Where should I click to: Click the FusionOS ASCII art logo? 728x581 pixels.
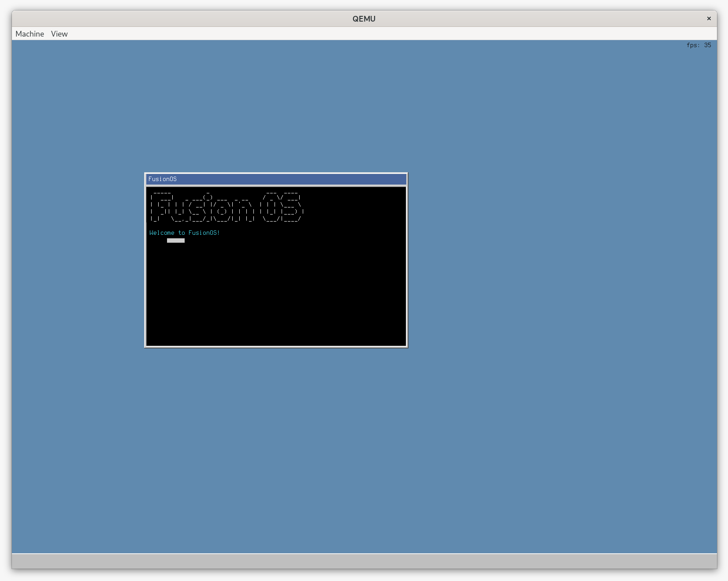coord(227,206)
